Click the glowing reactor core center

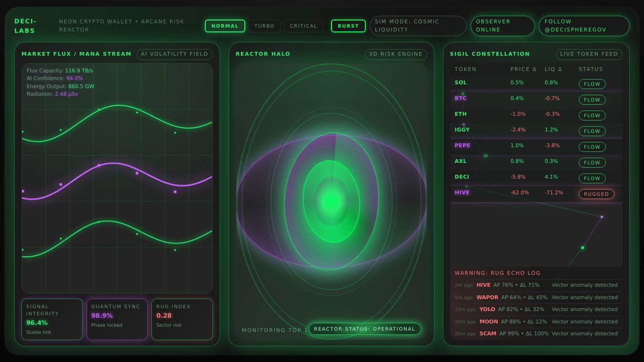coord(331,201)
